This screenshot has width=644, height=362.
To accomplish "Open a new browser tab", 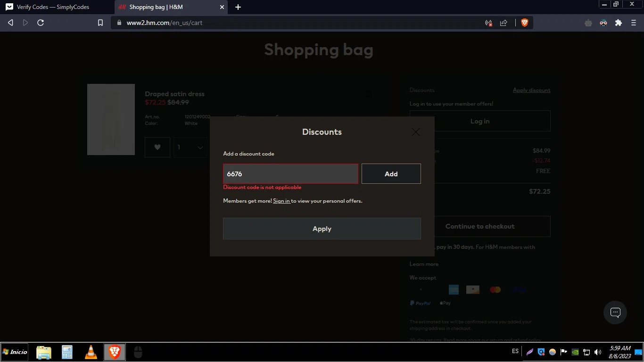I will click(238, 7).
